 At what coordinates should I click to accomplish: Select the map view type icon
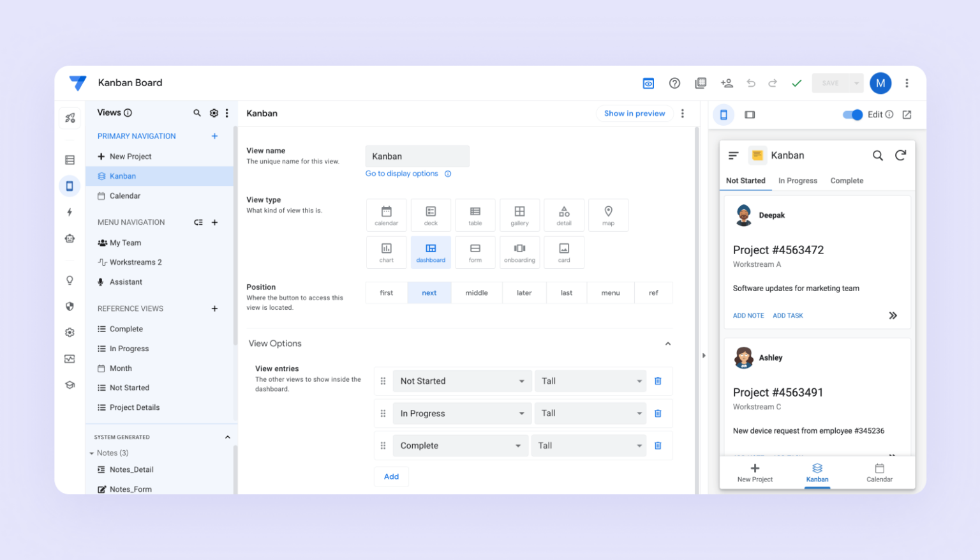click(x=608, y=215)
